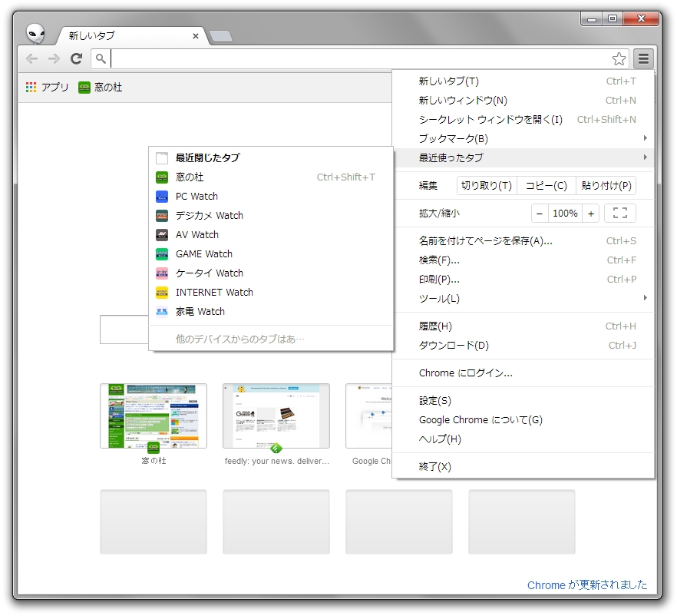The width and height of the screenshot is (677, 616).
Task: Click the fullscreen icon in zoom row
Action: pos(620,213)
